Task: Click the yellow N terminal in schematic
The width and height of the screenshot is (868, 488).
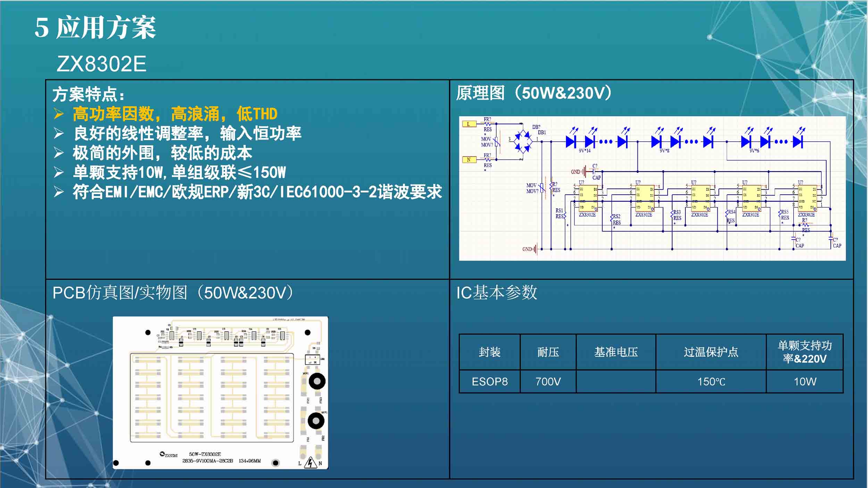Action: click(x=469, y=160)
